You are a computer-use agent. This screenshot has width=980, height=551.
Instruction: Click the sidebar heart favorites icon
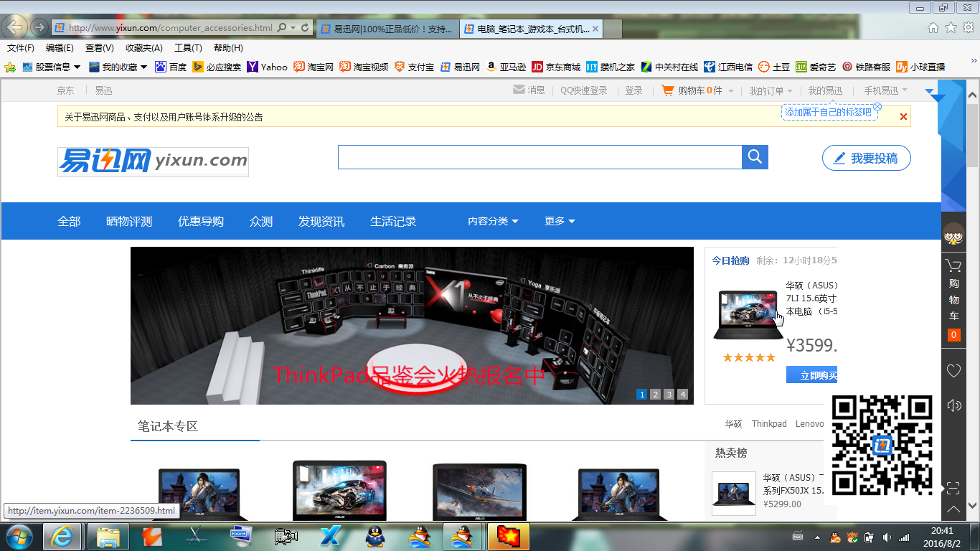(x=953, y=371)
